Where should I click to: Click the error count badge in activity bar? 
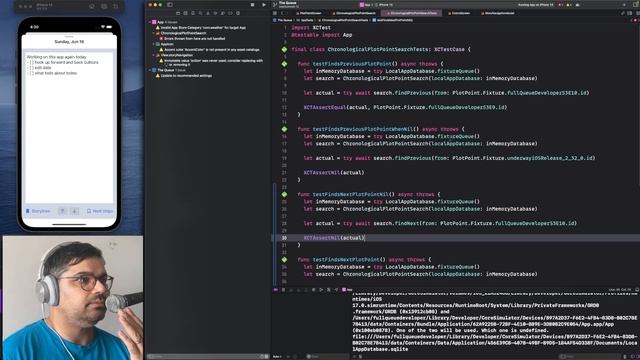coord(561,5)
